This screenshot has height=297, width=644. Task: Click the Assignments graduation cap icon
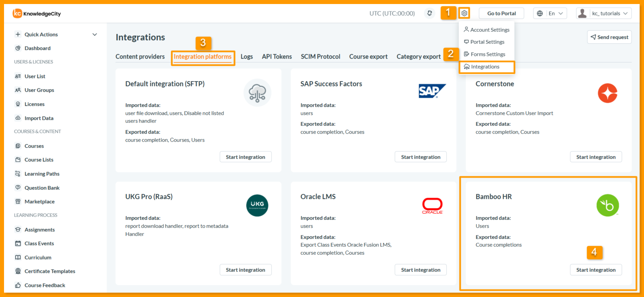click(x=18, y=230)
